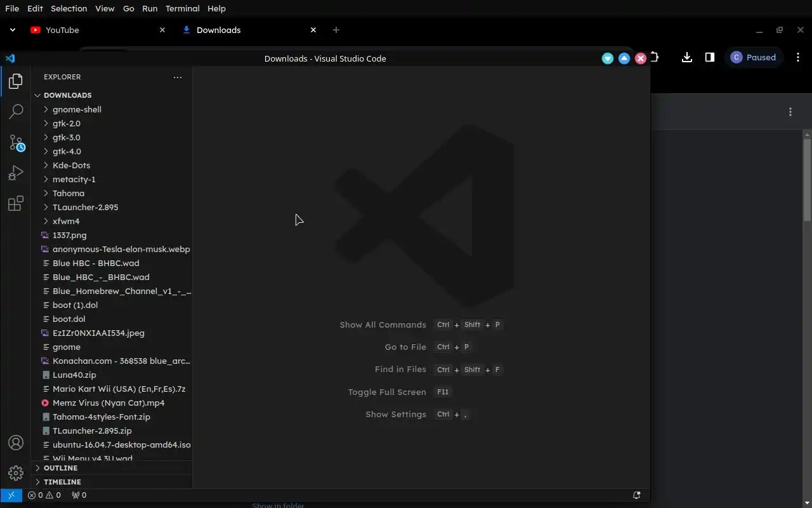Viewport: 812px width, 508px height.
Task: Expand the gnome-shell folder
Action: (x=112, y=109)
